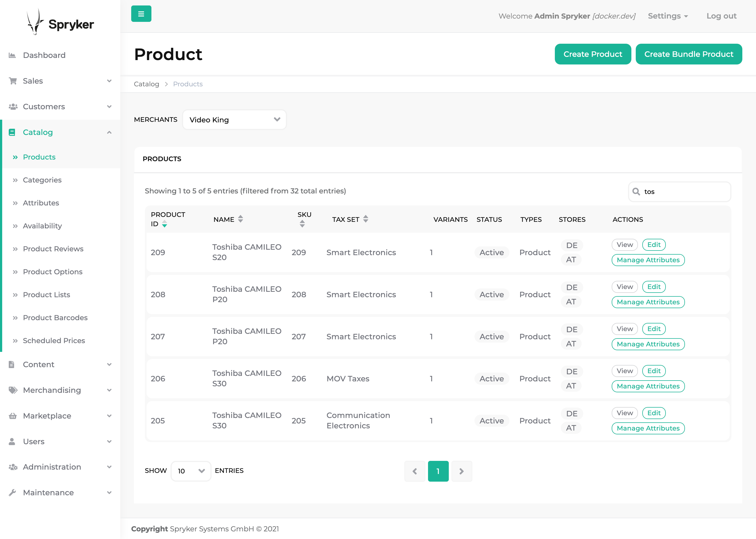Viewport: 756px width, 539px height.
Task: Click Log out in the header
Action: [x=721, y=16]
